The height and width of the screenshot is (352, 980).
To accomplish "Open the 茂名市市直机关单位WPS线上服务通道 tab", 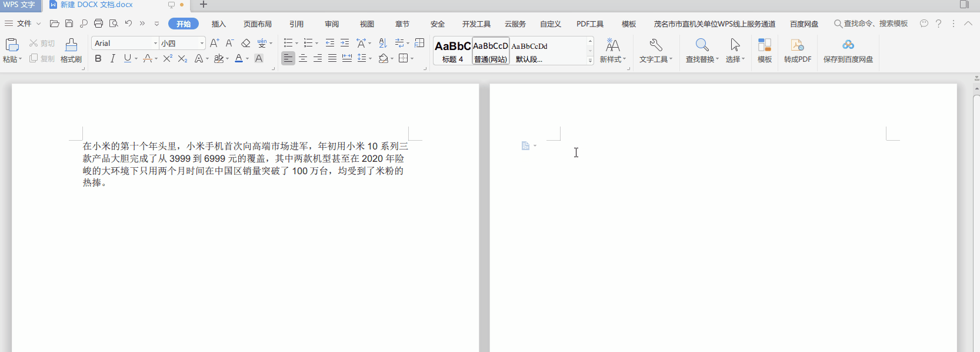I will click(x=715, y=24).
